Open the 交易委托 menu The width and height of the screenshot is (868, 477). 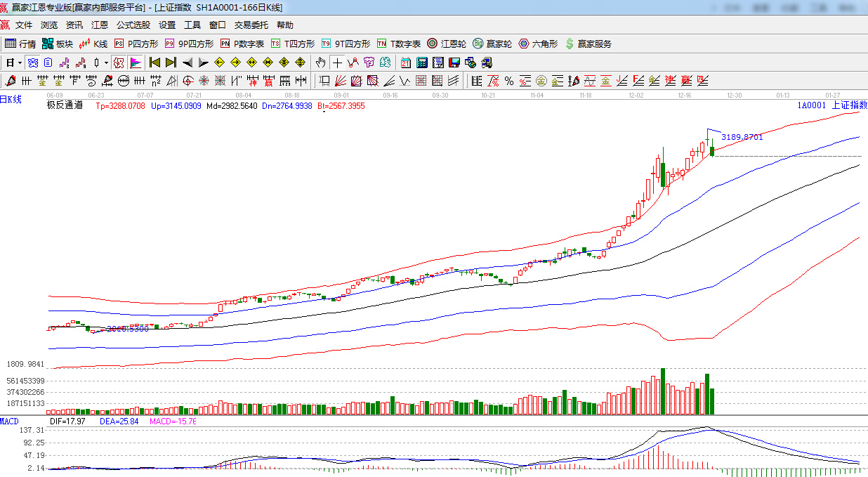251,25
